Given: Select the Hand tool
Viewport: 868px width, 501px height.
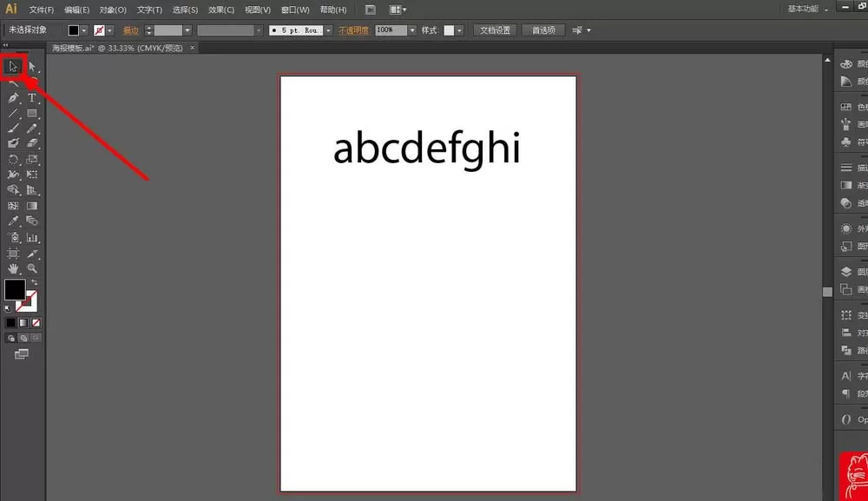Looking at the screenshot, I should pos(13,268).
